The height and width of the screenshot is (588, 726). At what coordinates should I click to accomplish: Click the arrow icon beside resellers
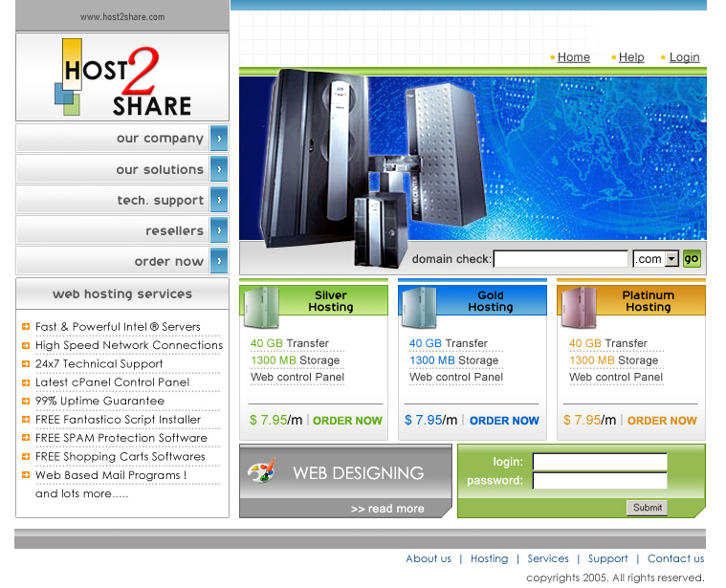(x=219, y=230)
